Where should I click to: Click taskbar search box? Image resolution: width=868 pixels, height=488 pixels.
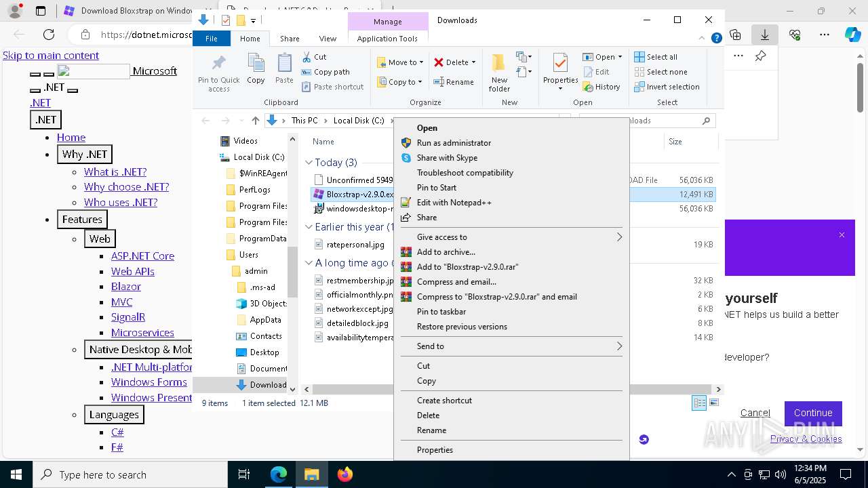pyautogui.click(x=130, y=474)
